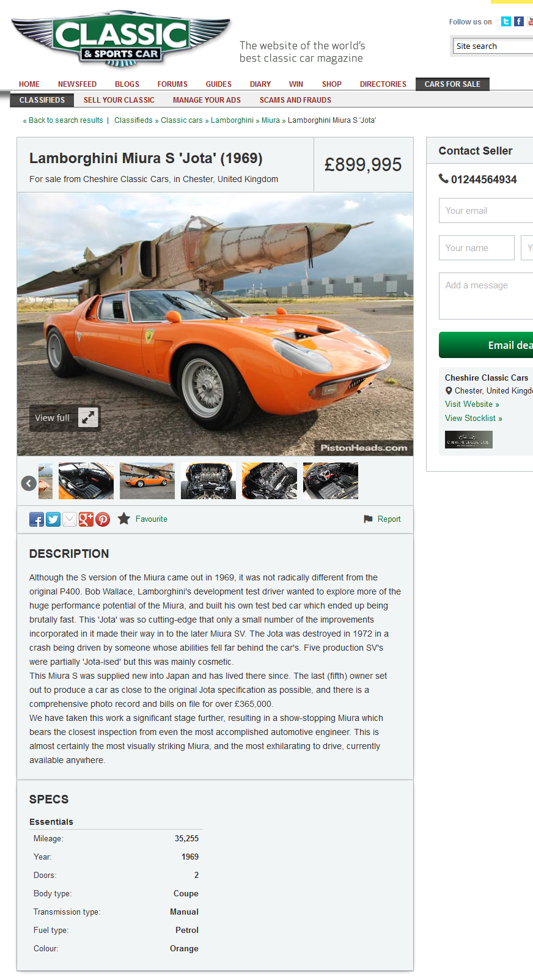
Task: Select black interior seats thumbnail
Action: click(x=86, y=481)
